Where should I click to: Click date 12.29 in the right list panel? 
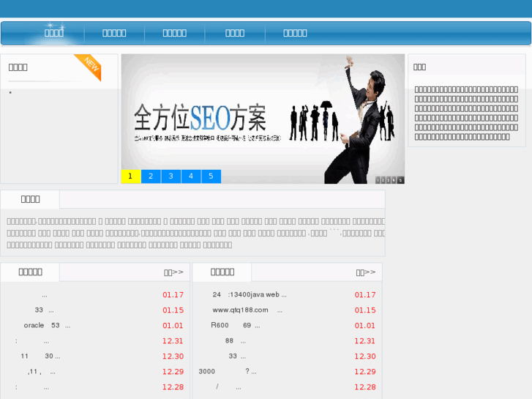click(x=365, y=371)
